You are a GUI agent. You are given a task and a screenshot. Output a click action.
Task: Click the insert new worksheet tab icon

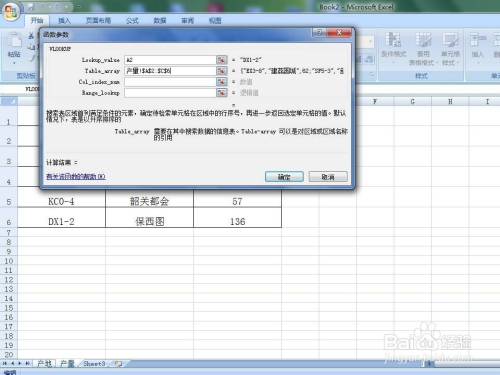coord(118,363)
